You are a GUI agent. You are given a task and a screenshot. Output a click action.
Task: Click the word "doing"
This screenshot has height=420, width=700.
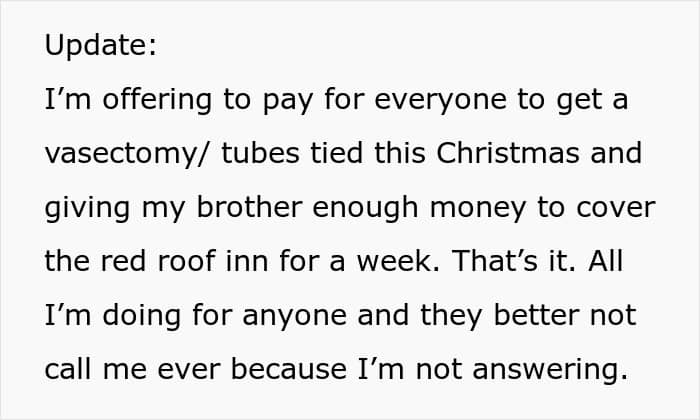(142, 317)
